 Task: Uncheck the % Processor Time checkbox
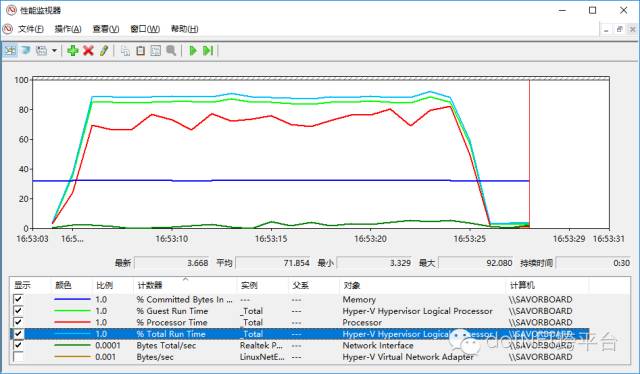18,322
